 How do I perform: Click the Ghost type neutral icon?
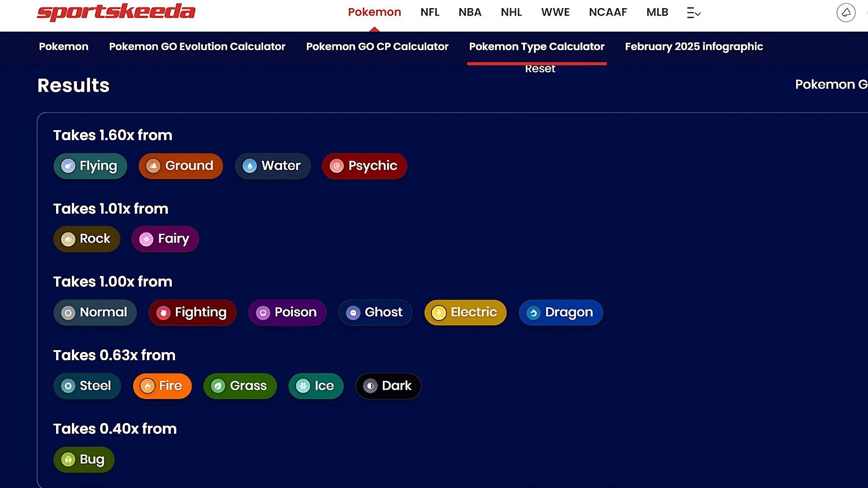tap(354, 312)
